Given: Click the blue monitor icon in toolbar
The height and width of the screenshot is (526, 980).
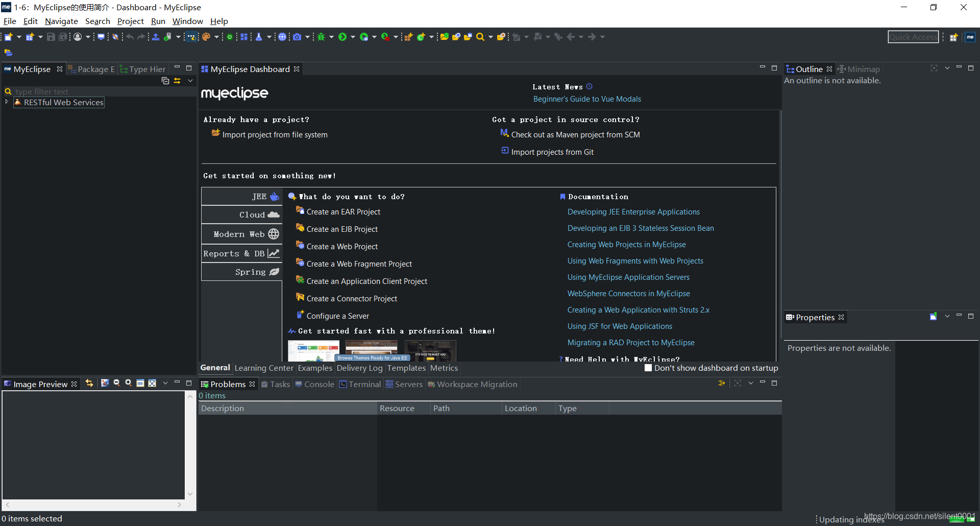Looking at the screenshot, I should click(x=101, y=37).
